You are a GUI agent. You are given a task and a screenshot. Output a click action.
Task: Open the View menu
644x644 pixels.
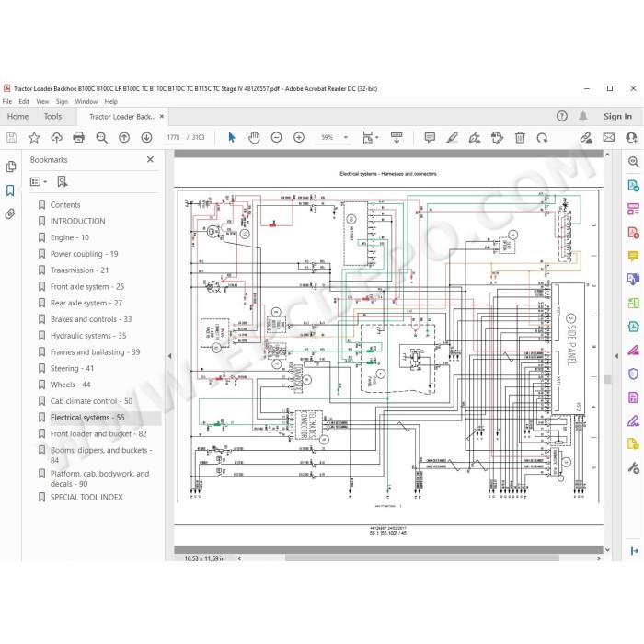coord(42,101)
